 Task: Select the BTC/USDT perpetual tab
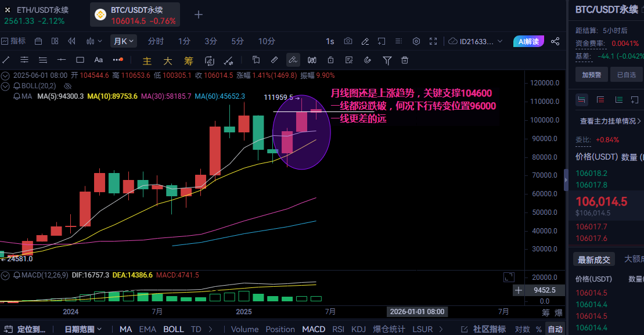pyautogui.click(x=135, y=15)
